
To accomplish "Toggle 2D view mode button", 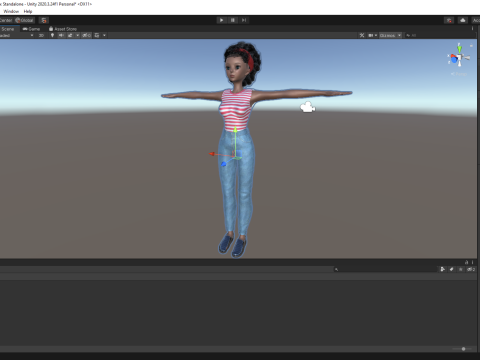I will click(x=41, y=35).
